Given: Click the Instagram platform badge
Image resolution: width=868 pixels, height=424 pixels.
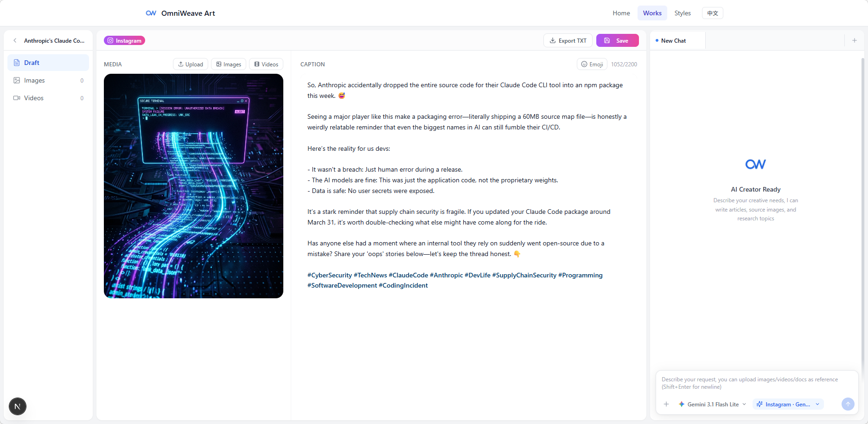Looking at the screenshot, I should pyautogui.click(x=124, y=41).
